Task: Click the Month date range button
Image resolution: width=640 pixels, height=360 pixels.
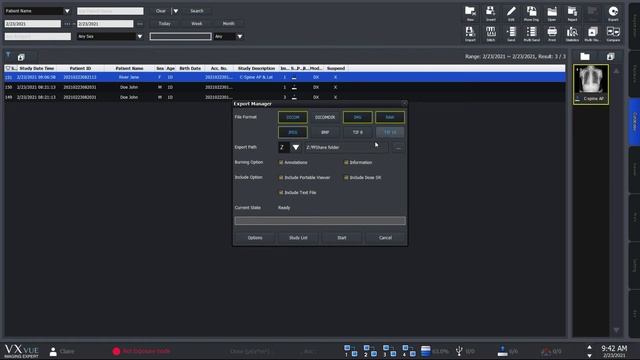Action: [229, 24]
